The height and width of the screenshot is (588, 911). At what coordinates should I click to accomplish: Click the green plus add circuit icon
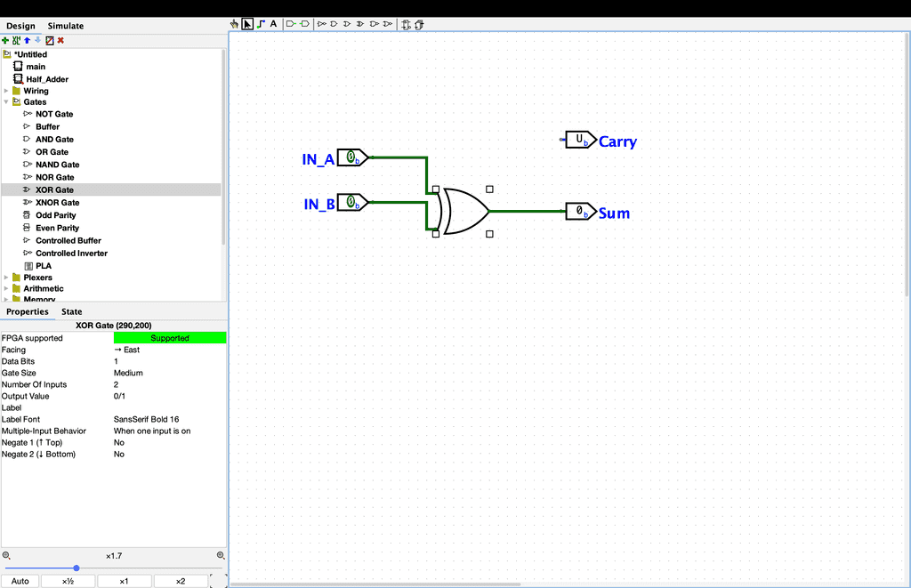coord(5,40)
